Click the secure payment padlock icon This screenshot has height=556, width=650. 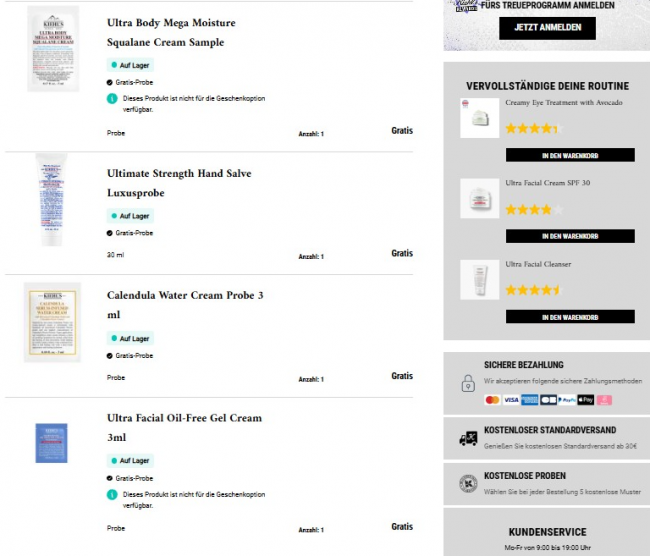pyautogui.click(x=468, y=383)
